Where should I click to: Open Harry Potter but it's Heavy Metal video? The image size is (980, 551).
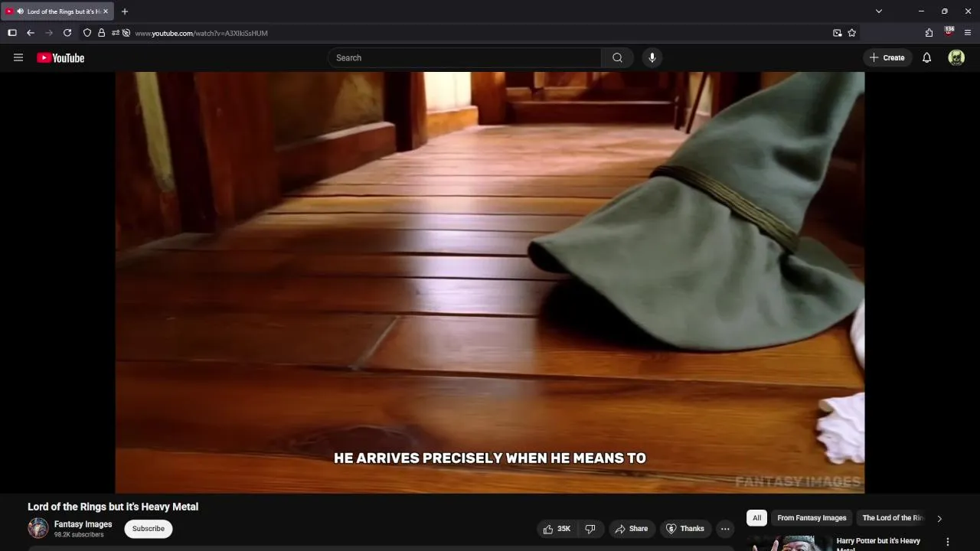(878, 543)
